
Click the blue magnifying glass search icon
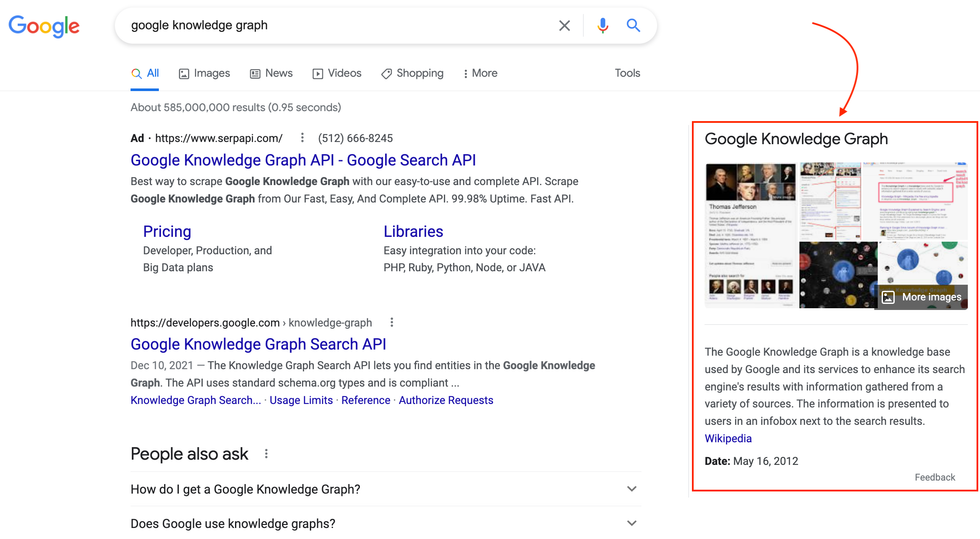point(633,26)
